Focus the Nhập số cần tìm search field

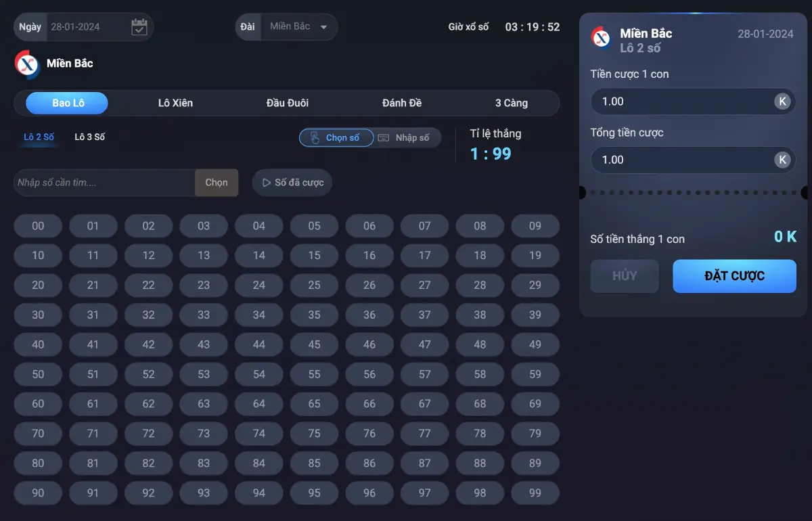tap(104, 183)
